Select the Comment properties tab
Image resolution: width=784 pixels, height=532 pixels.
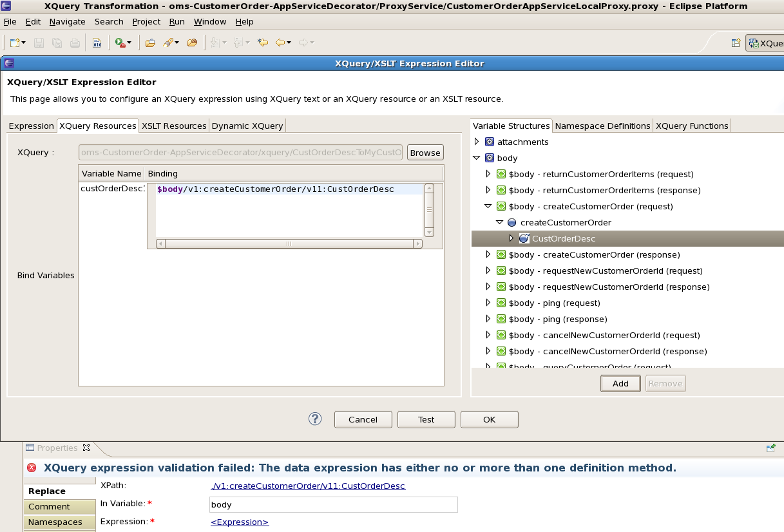59,507
